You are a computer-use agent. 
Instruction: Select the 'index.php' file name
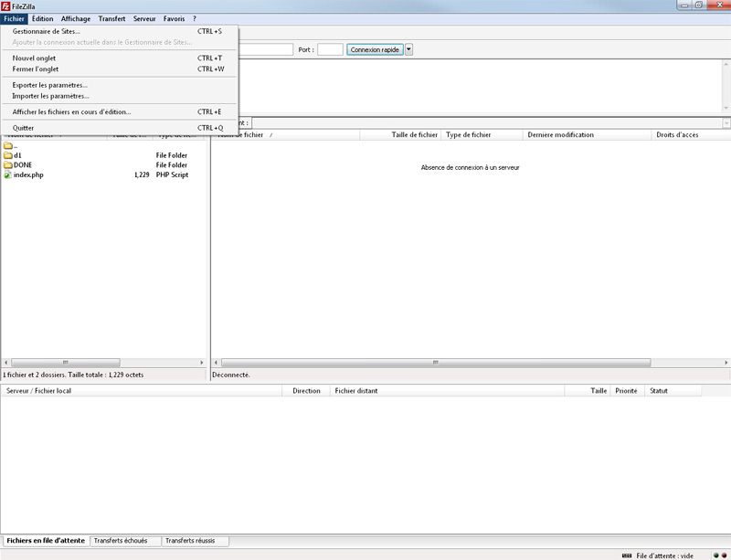(28, 174)
